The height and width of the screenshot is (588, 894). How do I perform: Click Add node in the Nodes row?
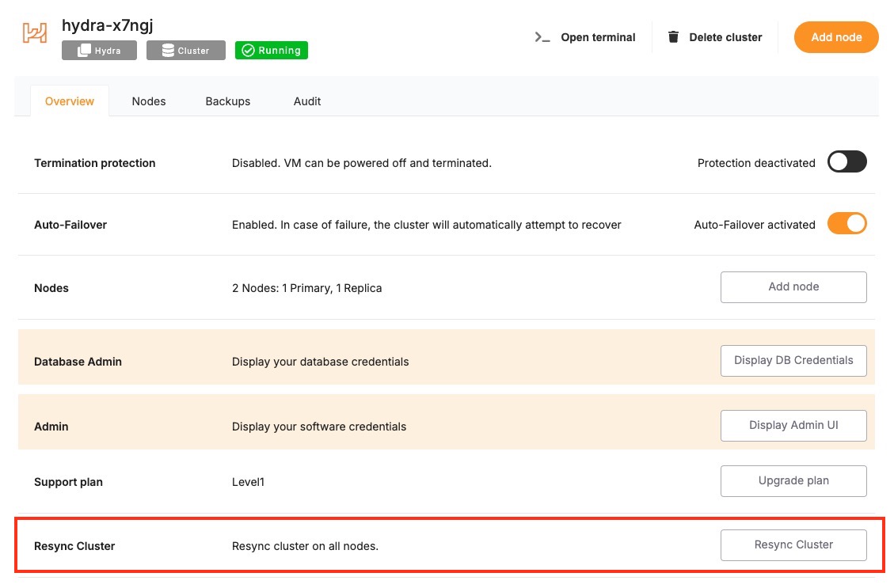(x=793, y=287)
